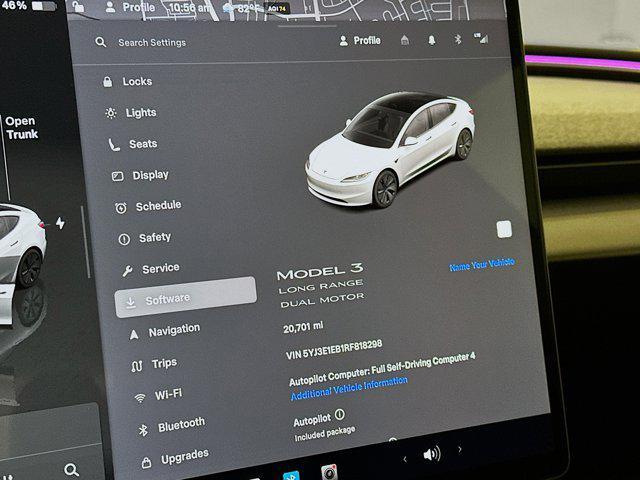640x480 pixels.
Task: Open the Trips settings menu
Action: pyautogui.click(x=154, y=364)
